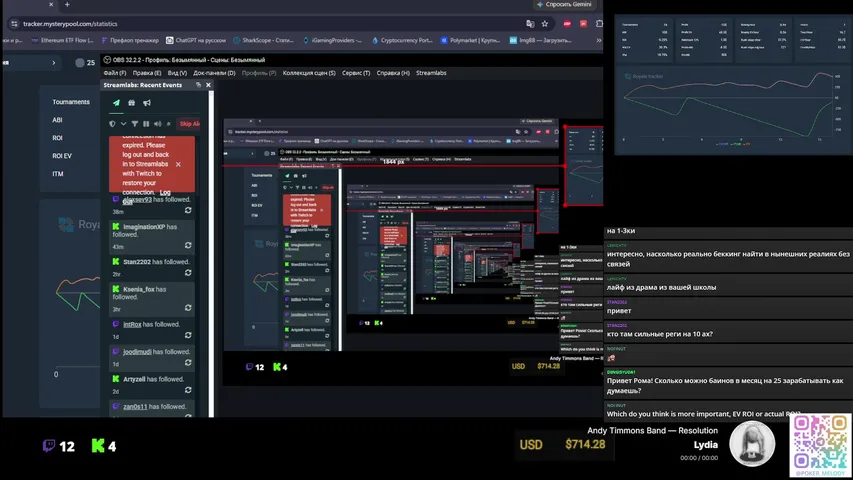This screenshot has height=480, width=853.
Task: Bookmark this page with star icon
Action: [545, 24]
